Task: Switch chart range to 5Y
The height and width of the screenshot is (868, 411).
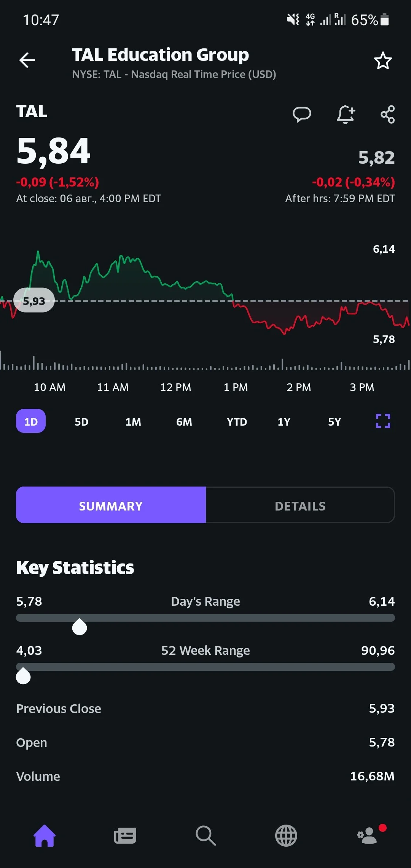Action: click(x=335, y=422)
